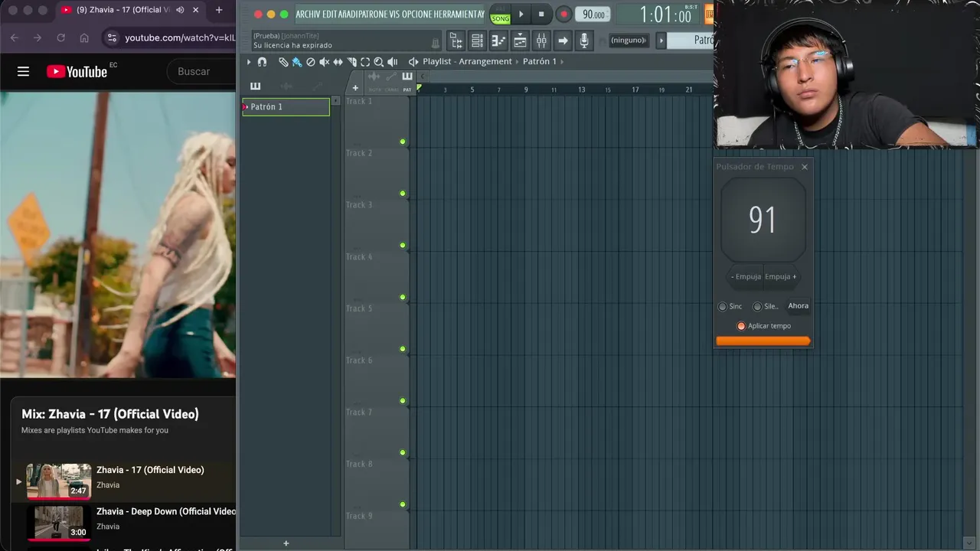The image size is (980, 551).
Task: Toggle the Track 3 mute LED
Action: [x=403, y=246]
